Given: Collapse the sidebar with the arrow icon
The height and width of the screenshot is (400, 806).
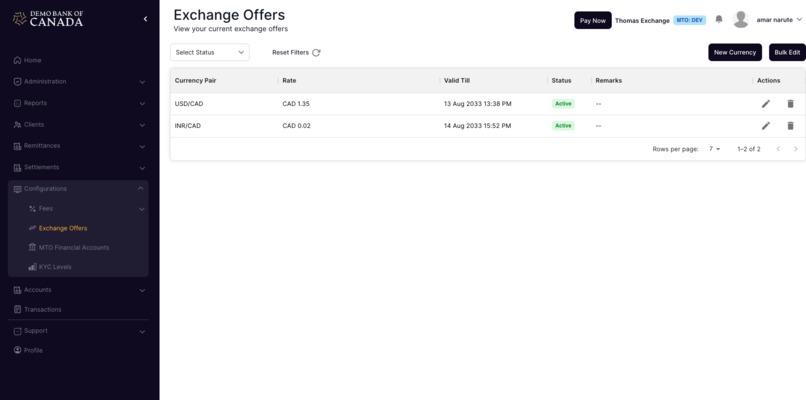Looking at the screenshot, I should coord(145,19).
